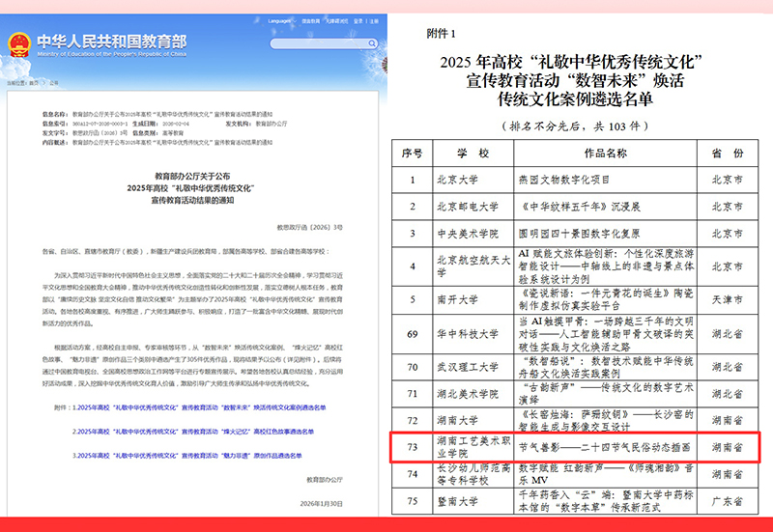Click the 无障碍浏览 link in top bar
Screen dimensions: 773x532
click(x=335, y=20)
